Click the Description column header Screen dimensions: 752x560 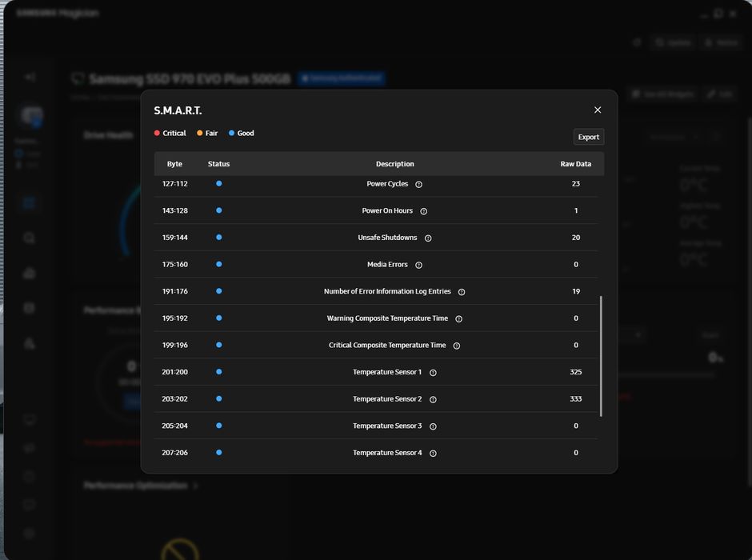394,163
